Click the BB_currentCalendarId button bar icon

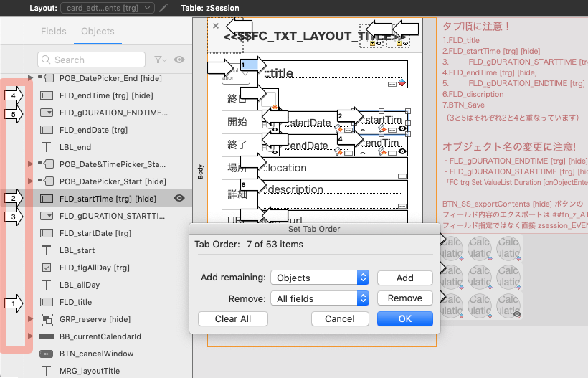47,336
